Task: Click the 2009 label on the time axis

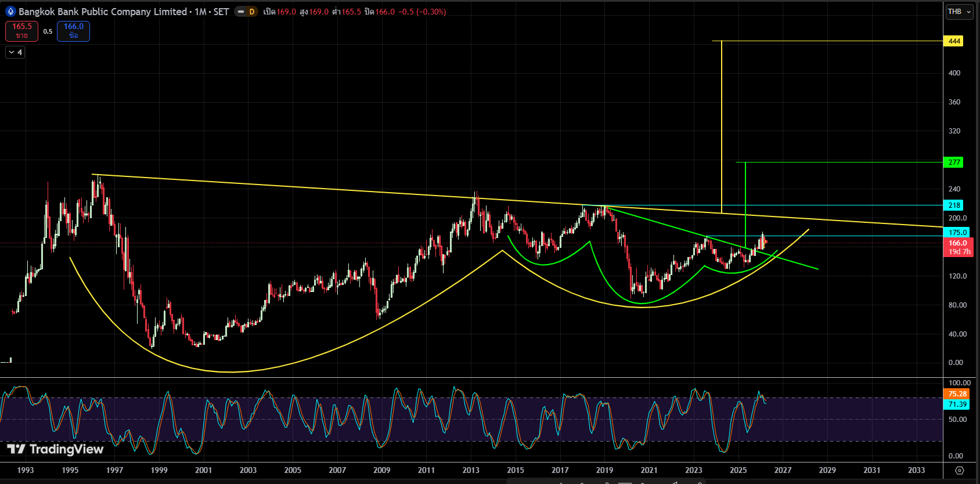Action: 382,470
